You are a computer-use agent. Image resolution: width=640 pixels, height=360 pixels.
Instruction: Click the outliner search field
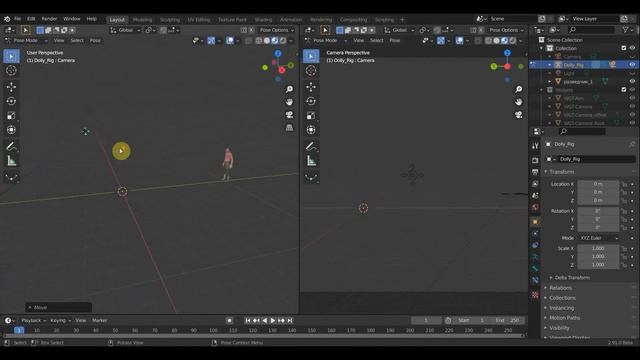[591, 30]
